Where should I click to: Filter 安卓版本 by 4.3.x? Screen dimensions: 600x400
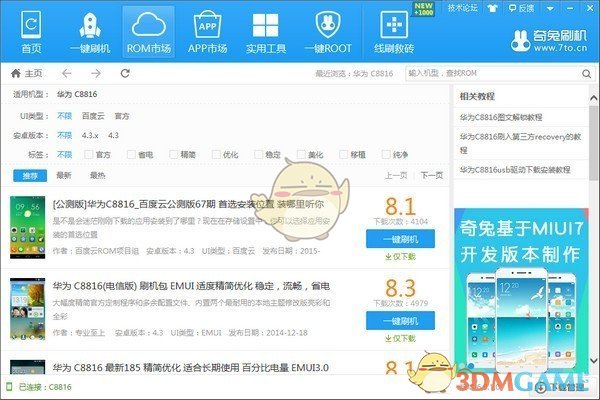tap(90, 135)
